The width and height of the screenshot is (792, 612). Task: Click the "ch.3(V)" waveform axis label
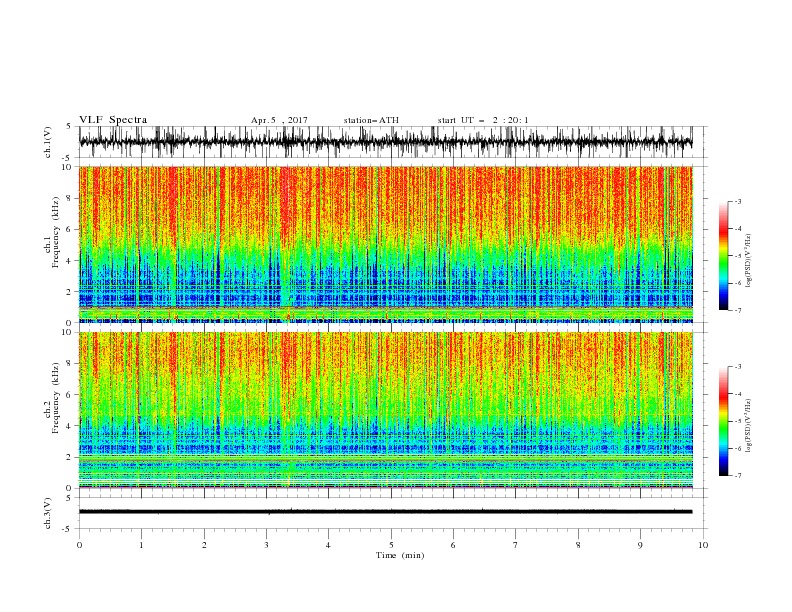48,513
